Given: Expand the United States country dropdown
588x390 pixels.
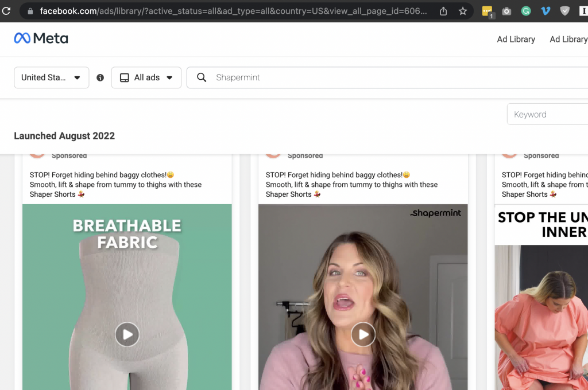Looking at the screenshot, I should coord(51,77).
